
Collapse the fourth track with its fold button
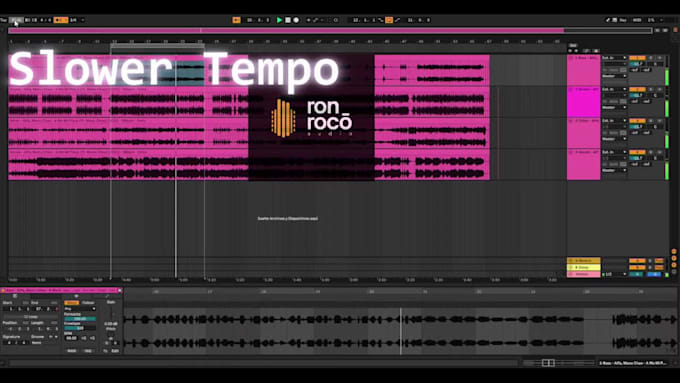[x=571, y=152]
